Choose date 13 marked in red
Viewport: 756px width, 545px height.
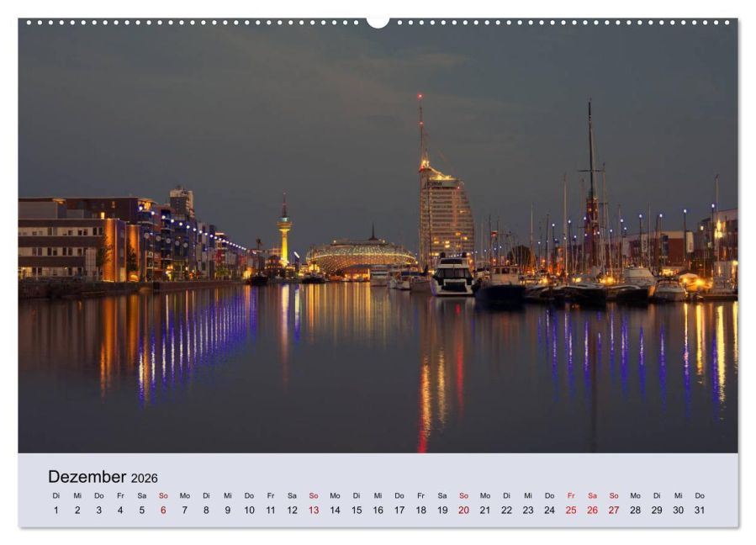point(313,510)
